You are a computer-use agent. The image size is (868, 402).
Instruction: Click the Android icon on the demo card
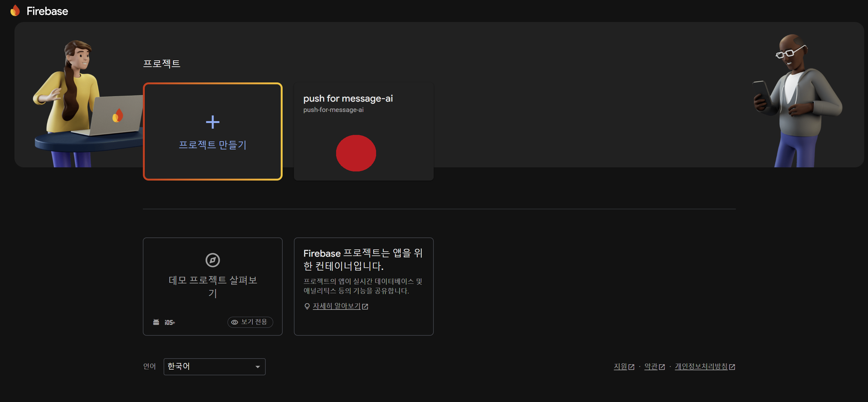[156, 322]
